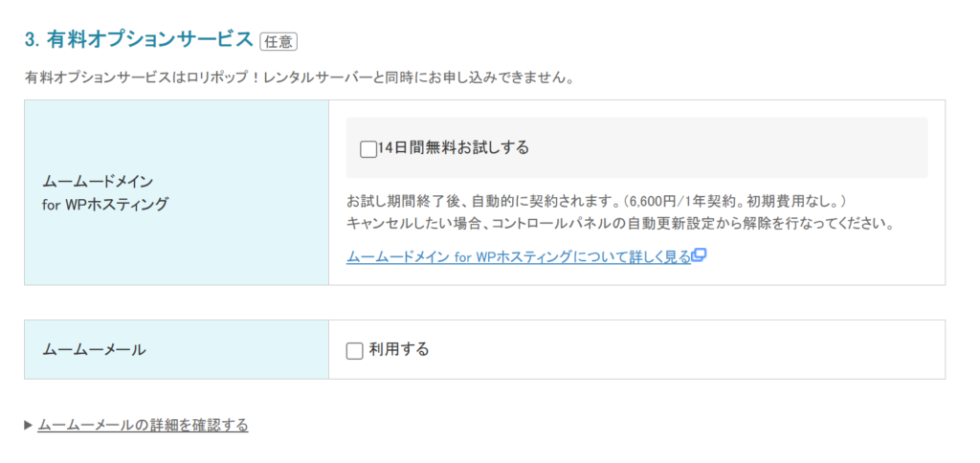This screenshot has height=463, width=980.
Task: Click the ロリポップ!レンタルサーバー notice sentence
Action: coord(299,77)
